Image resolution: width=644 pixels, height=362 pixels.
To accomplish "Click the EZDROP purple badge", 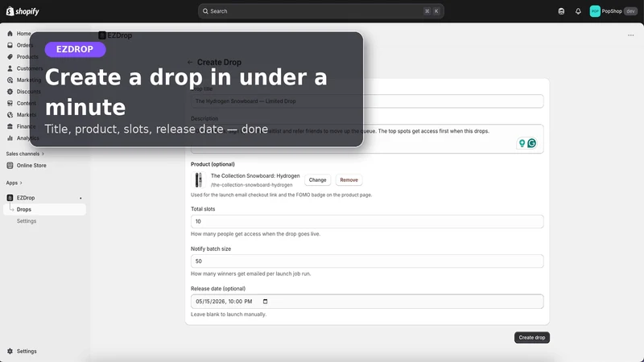I will point(75,49).
